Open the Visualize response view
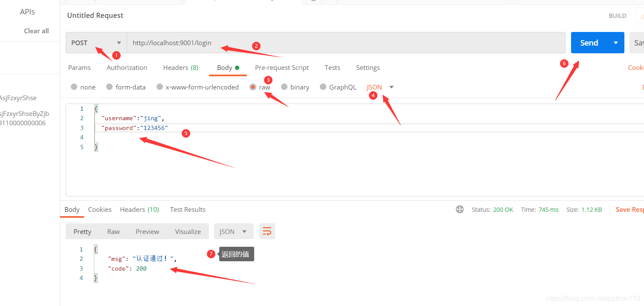Screen dimensions: 644x306 coord(188,231)
